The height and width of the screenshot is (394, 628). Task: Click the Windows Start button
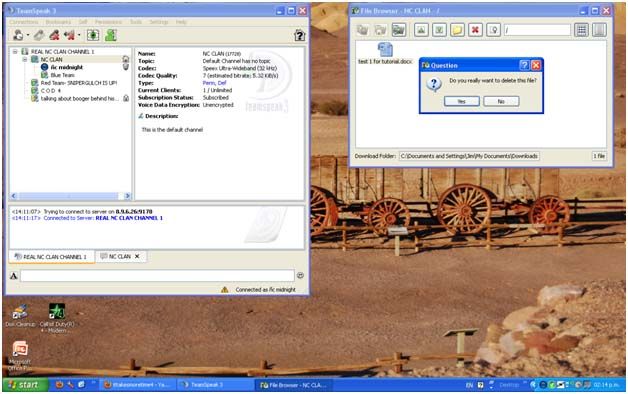tap(25, 385)
